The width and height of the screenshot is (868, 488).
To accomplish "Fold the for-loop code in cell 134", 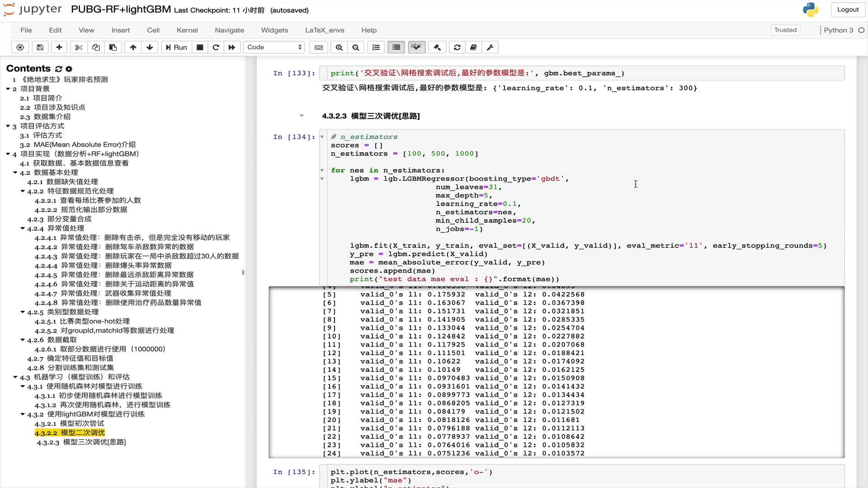I will [322, 170].
